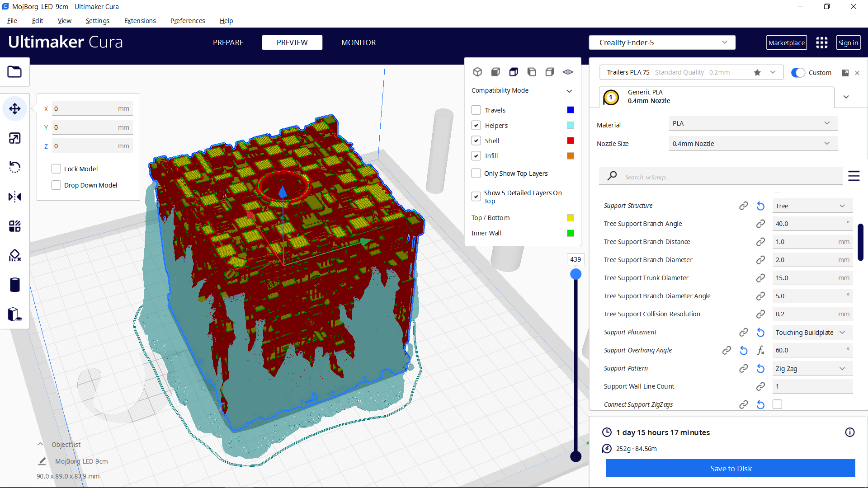
Task: Expand the Compatibility Mode dropdown
Action: coord(569,90)
